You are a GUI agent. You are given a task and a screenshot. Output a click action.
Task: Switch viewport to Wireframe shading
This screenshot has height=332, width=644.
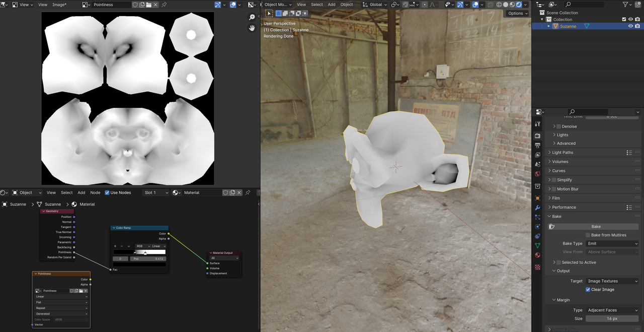[499, 5]
